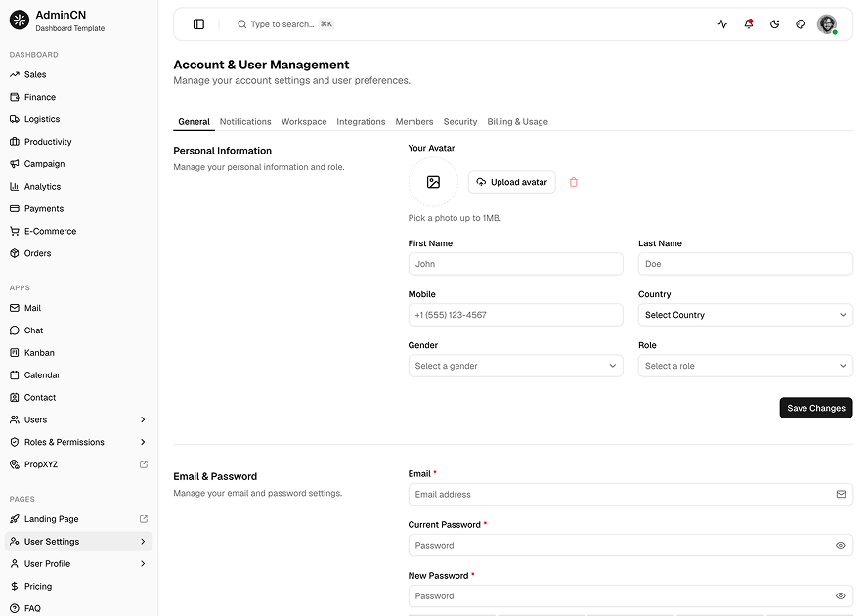The image size is (868, 616).
Task: Switch to the Notifications tab
Action: pyautogui.click(x=245, y=122)
